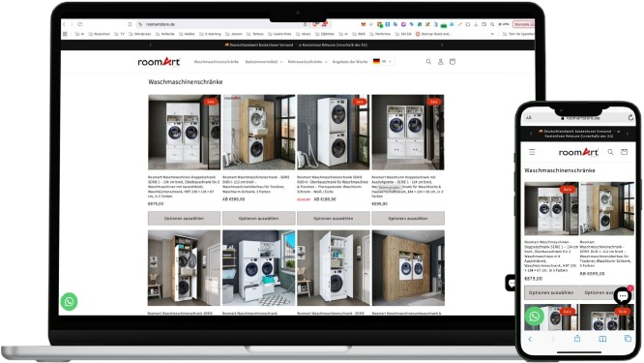The width and height of the screenshot is (644, 363).
Task: Open the Waschmaschinenschränke menu item on the laptop
Action: 216,62
